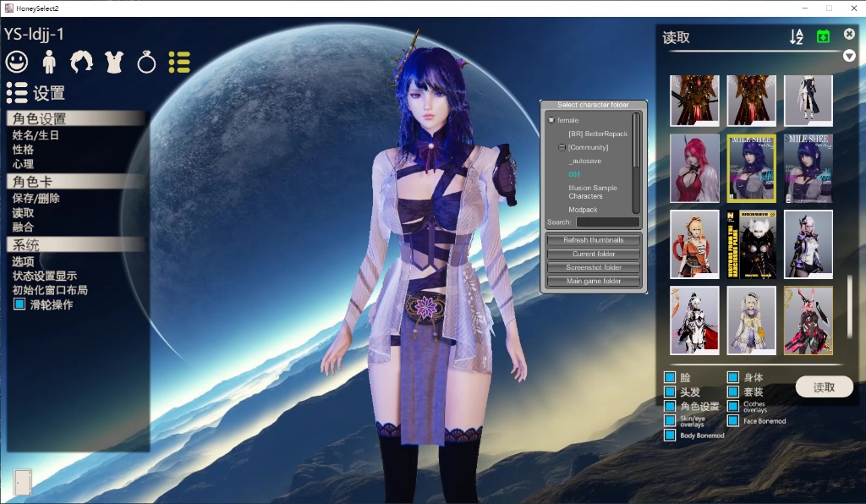
Task: Open the hair editing icon
Action: [81, 62]
